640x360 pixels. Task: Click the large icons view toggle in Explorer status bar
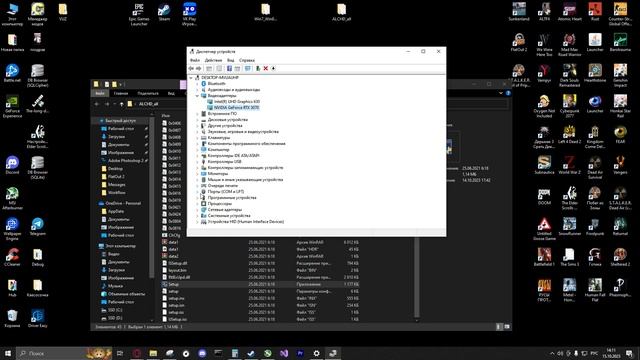click(x=507, y=327)
